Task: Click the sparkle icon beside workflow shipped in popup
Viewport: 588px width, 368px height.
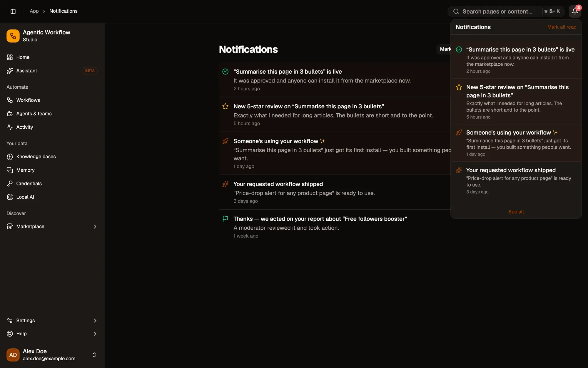Action: pyautogui.click(x=459, y=170)
